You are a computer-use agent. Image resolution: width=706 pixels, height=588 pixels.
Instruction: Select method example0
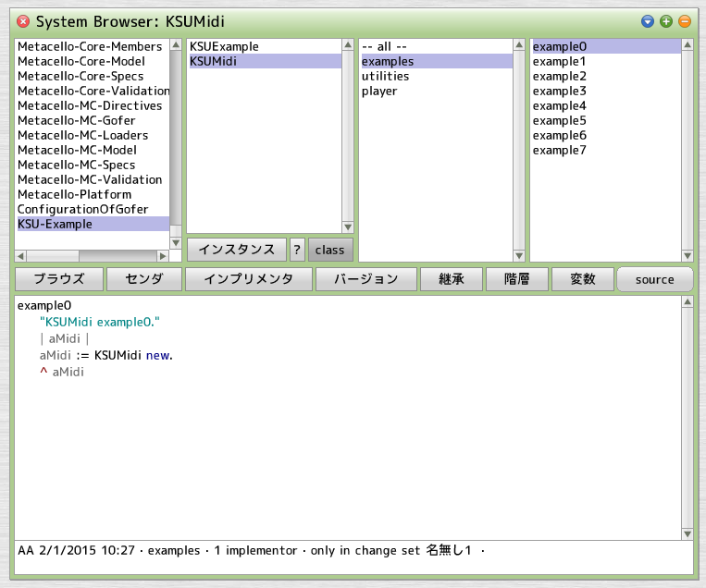606,46
